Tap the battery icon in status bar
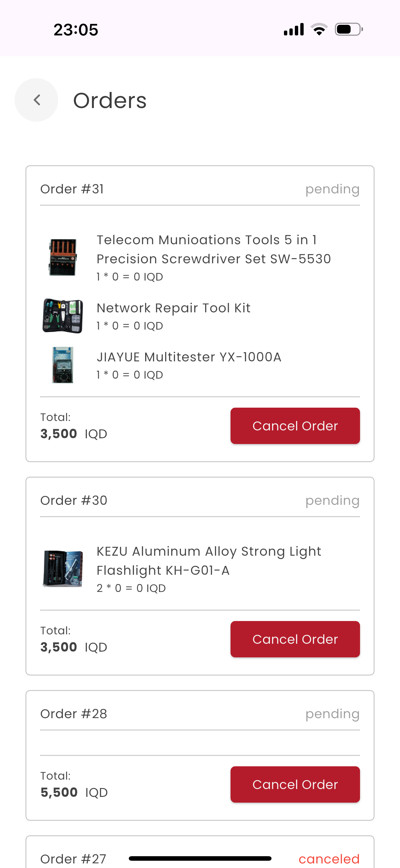The height and width of the screenshot is (868, 400). coord(349,29)
